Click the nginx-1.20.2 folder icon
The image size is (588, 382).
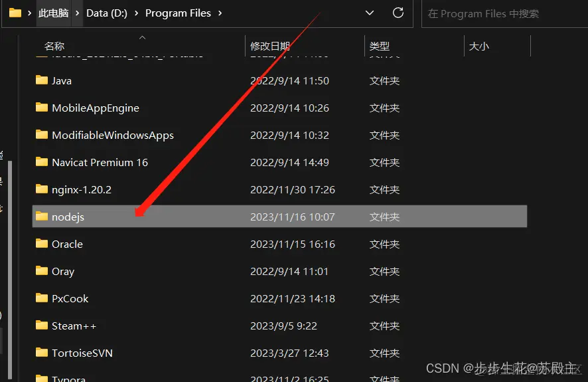[x=42, y=189]
